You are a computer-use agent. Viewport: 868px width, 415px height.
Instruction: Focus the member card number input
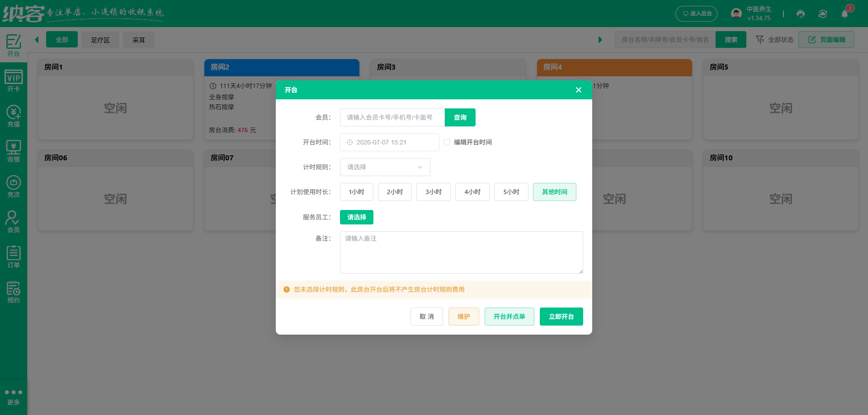[392, 117]
